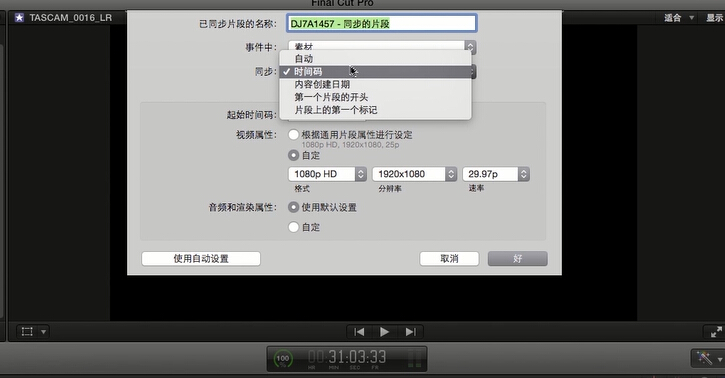Click the 使用自动设置 button
The width and height of the screenshot is (725, 378).
point(201,259)
